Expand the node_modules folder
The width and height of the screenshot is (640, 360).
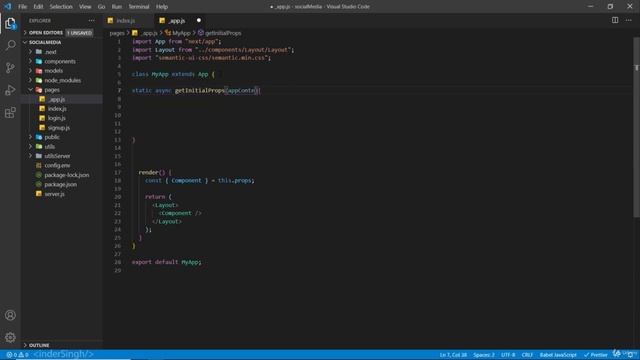click(62, 80)
